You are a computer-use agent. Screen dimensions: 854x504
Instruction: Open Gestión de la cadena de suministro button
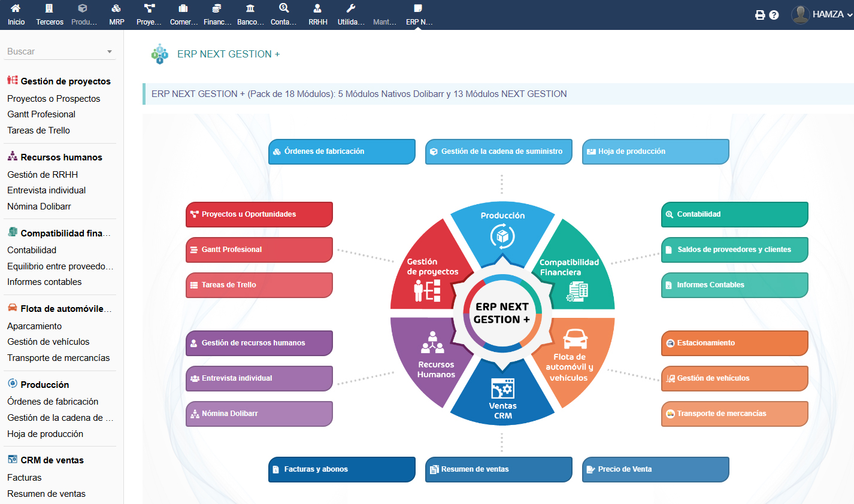pos(499,151)
